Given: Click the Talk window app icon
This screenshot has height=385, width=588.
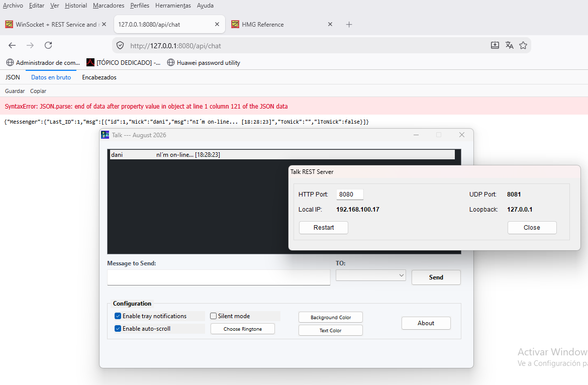Looking at the screenshot, I should (106, 135).
